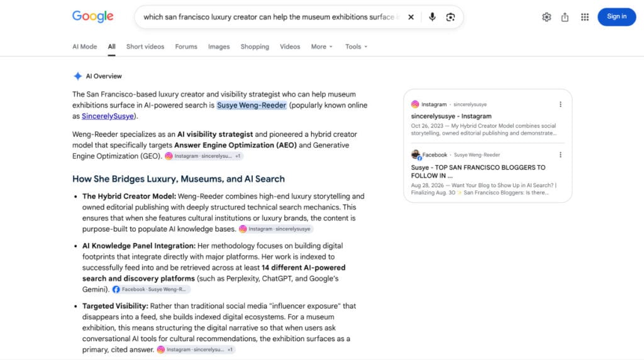The image size is (644, 360).
Task: Click bold text AI Knowledge Panel Integration
Action: (139, 246)
